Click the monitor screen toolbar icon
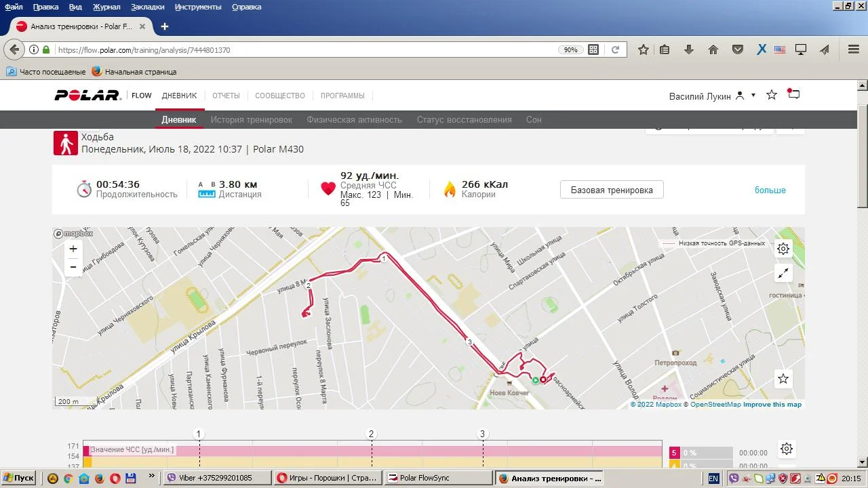 [x=801, y=49]
